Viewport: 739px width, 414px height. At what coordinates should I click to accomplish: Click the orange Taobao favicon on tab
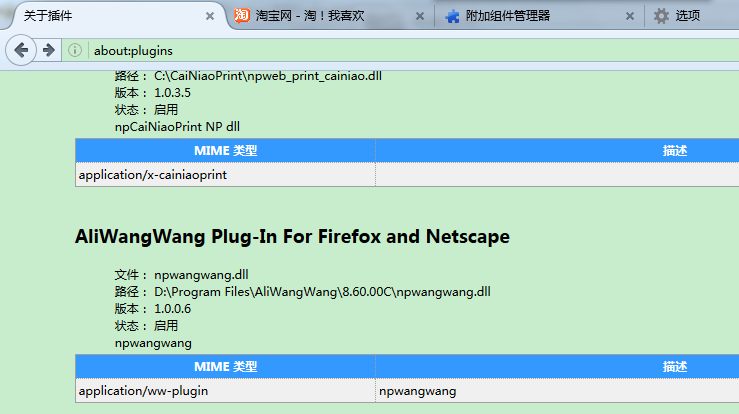tap(241, 16)
